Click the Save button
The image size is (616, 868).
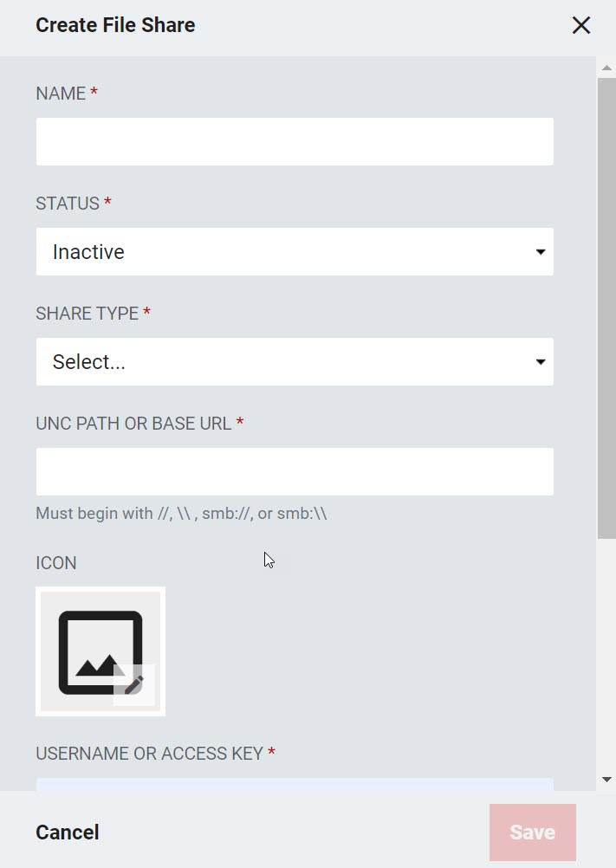533,832
